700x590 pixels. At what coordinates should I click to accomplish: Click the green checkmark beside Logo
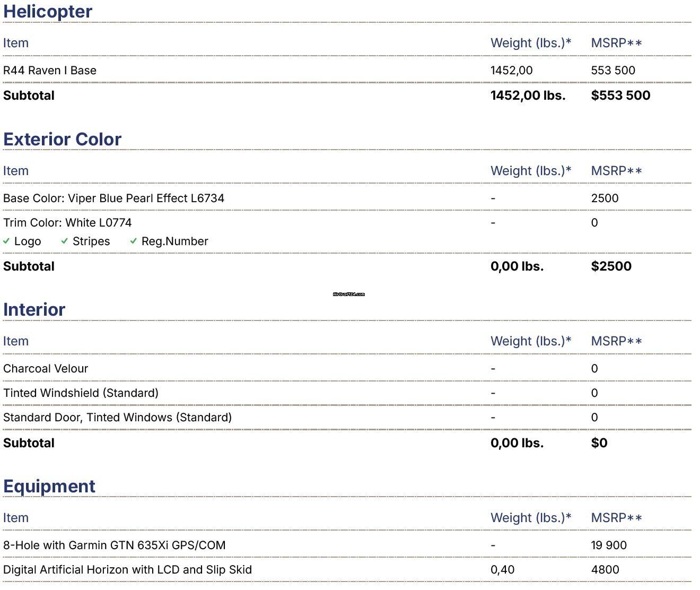pyautogui.click(x=6, y=241)
